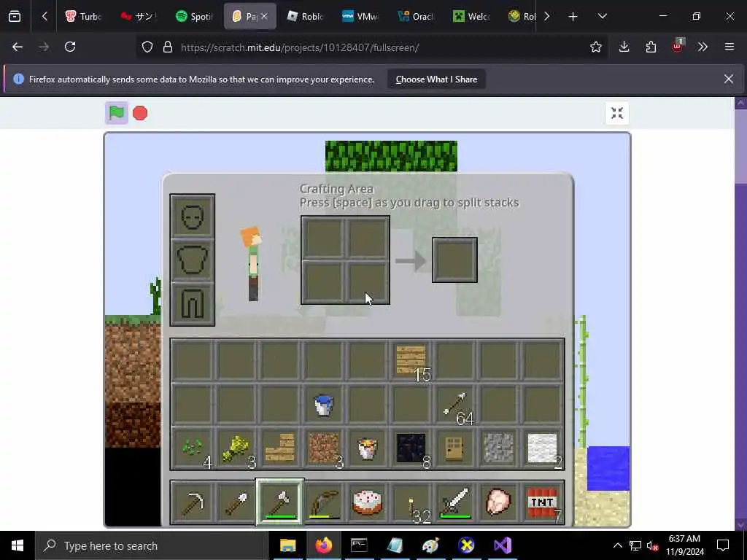Click Choose What I Share button
The image size is (747, 560).
[436, 79]
